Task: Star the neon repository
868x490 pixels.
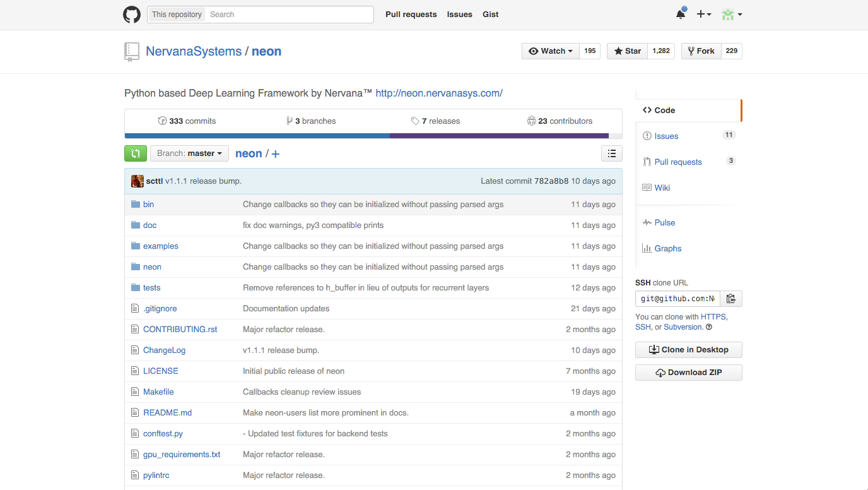Action: coord(627,51)
